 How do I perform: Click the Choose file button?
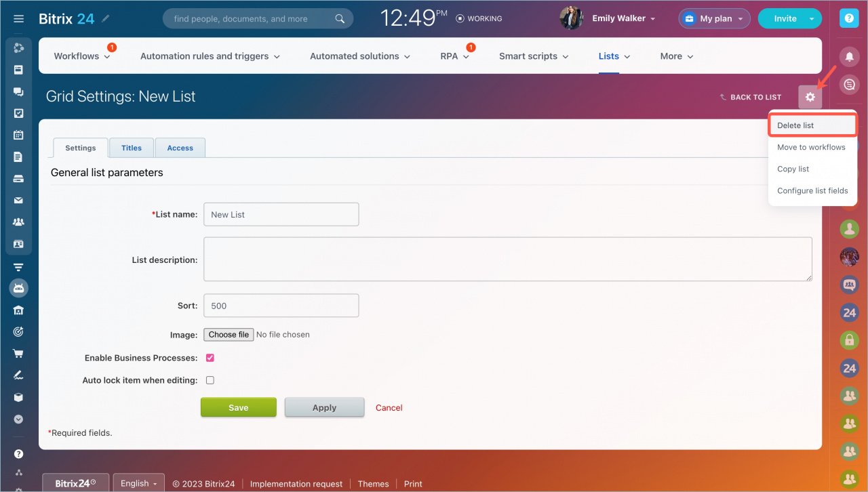[x=229, y=334]
